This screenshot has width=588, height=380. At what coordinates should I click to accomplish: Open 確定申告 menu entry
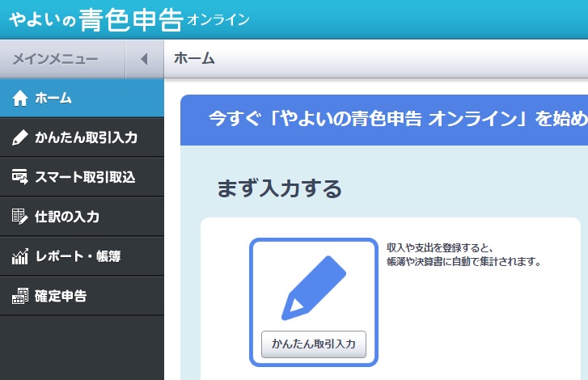tap(82, 296)
